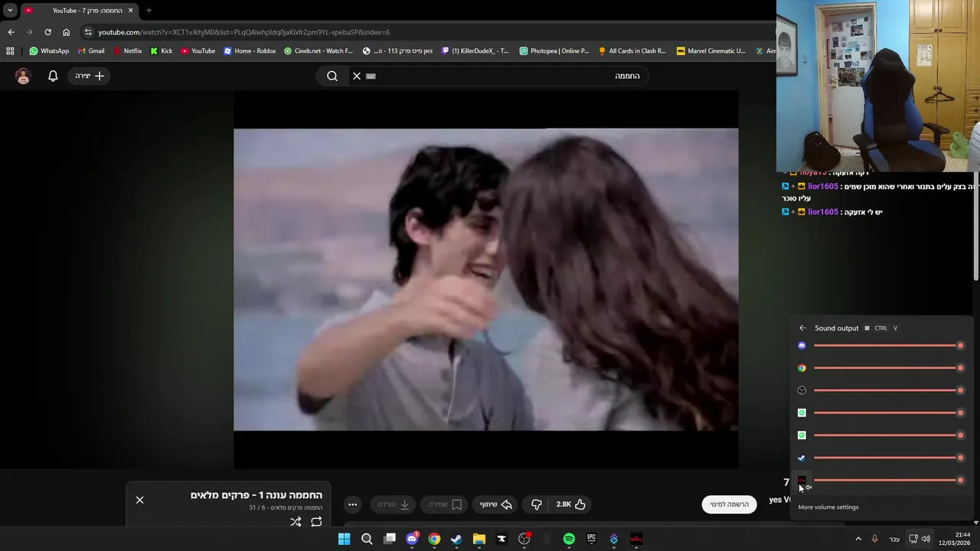Viewport: 980px width, 551px height.
Task: Click the microphone tray icon
Action: 874,539
